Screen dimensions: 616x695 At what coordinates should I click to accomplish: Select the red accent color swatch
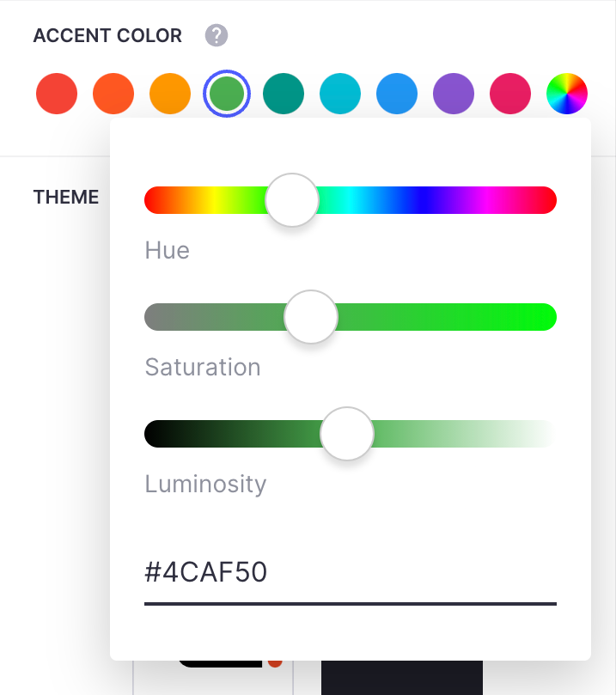click(x=56, y=94)
